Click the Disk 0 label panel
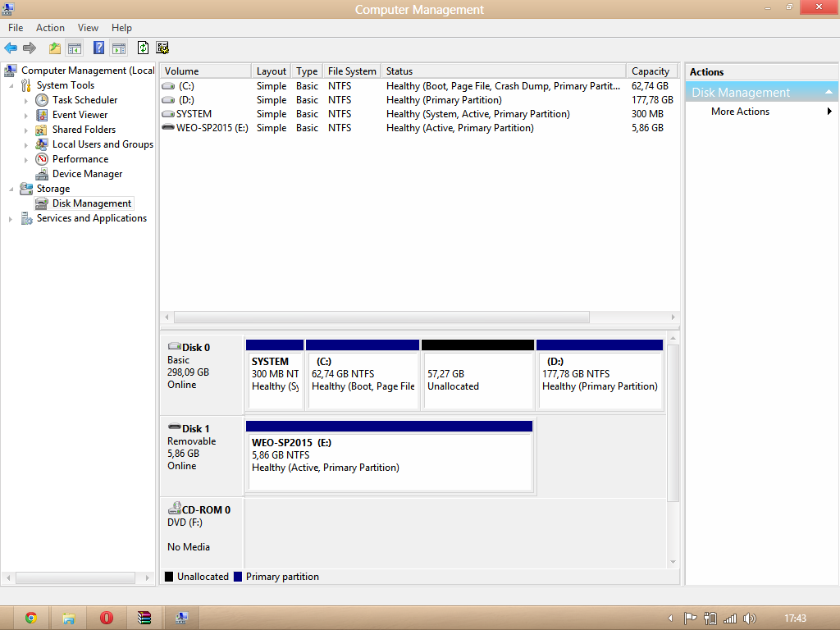840x630 pixels. pyautogui.click(x=202, y=375)
